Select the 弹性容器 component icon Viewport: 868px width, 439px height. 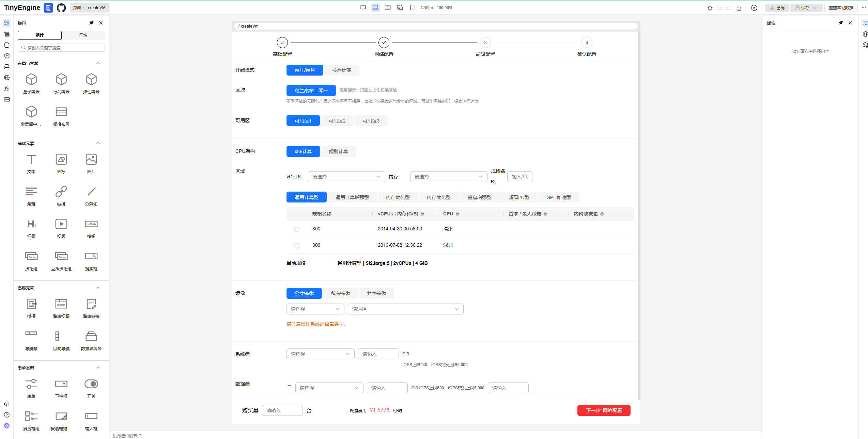click(91, 80)
